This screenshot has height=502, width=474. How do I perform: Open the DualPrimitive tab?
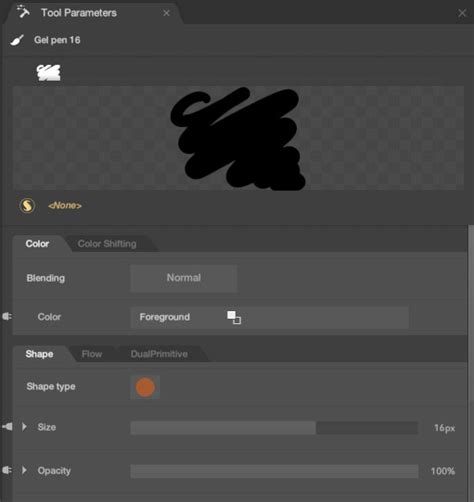point(159,354)
